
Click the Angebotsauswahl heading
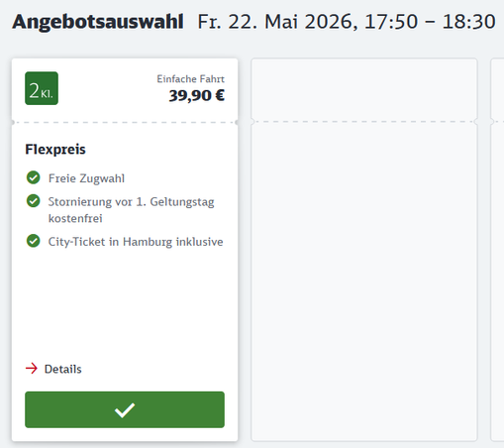pyautogui.click(x=98, y=22)
